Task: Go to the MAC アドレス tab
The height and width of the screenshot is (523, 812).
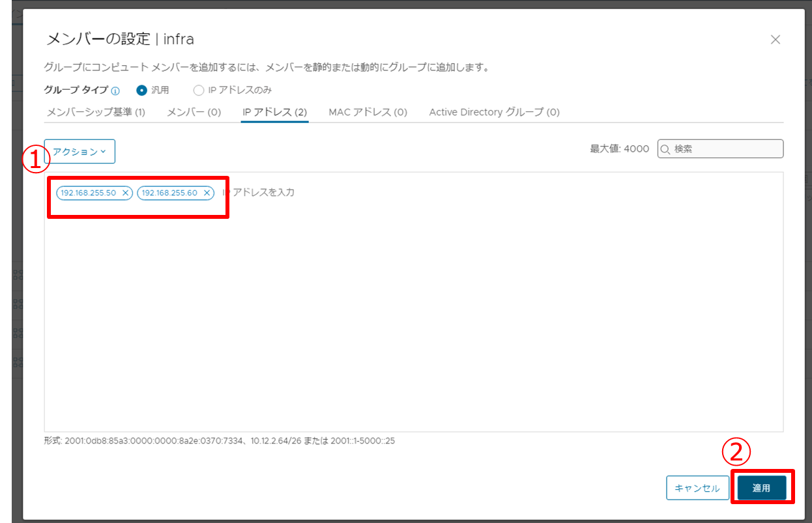Action: (368, 112)
